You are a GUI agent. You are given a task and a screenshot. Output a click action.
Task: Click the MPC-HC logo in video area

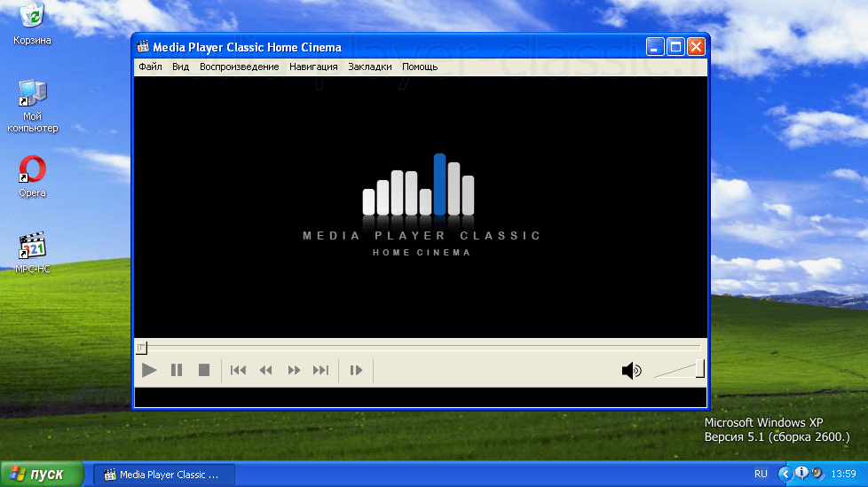(421, 205)
